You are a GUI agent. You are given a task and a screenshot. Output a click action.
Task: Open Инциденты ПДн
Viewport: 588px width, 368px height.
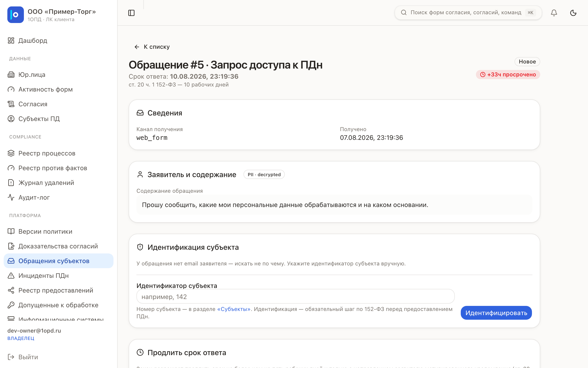point(58,276)
